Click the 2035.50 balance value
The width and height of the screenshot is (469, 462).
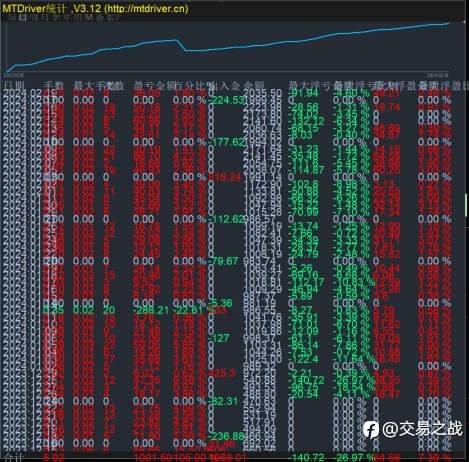coord(263,93)
